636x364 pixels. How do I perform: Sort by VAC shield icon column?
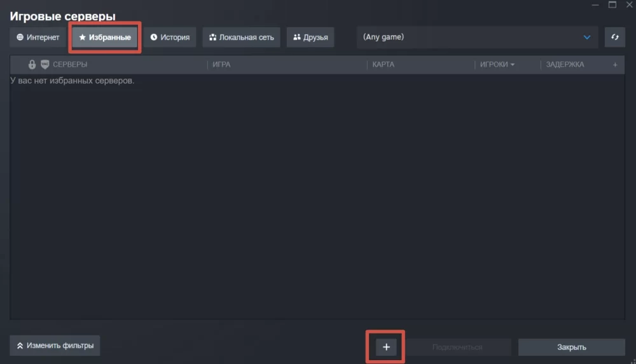[45, 64]
